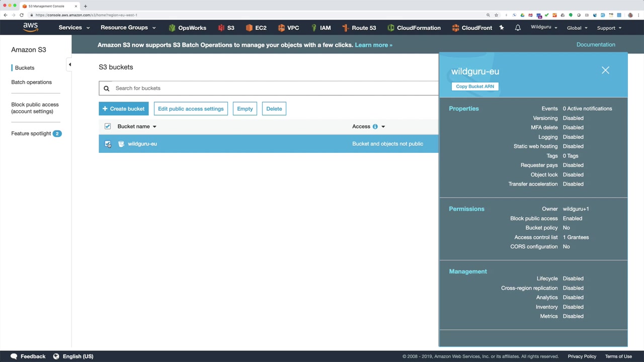644x362 pixels.
Task: Click the Gmail extension icon
Action: point(530,15)
